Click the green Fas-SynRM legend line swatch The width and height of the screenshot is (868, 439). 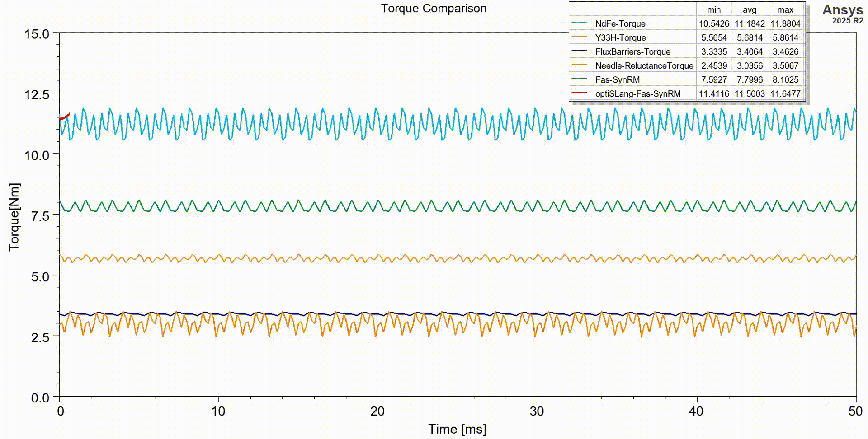(x=579, y=79)
